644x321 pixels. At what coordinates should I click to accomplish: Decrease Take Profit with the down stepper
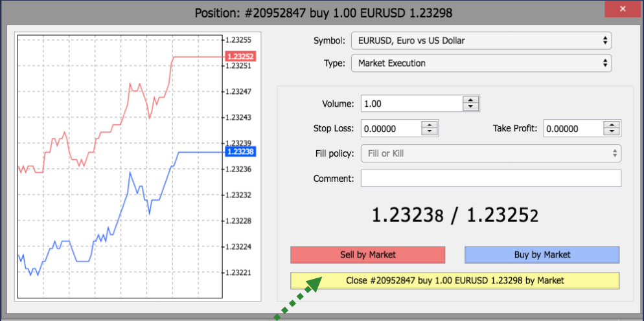click(x=612, y=133)
